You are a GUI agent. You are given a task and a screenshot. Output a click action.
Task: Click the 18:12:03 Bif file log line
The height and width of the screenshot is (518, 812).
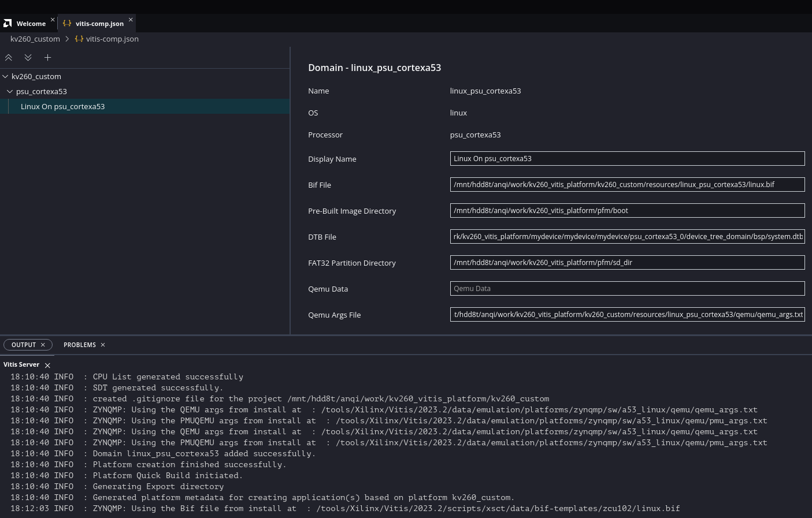pos(345,509)
